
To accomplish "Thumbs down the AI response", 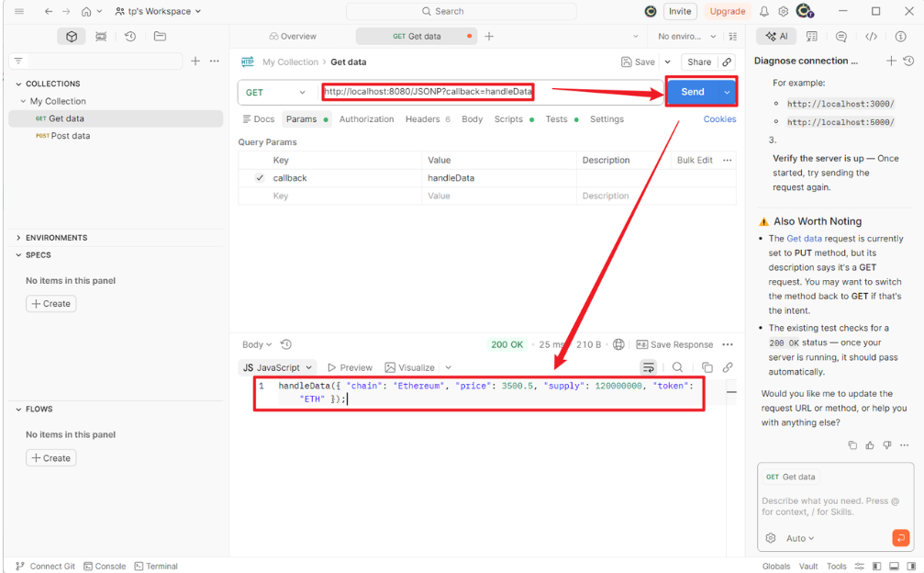I will [887, 445].
